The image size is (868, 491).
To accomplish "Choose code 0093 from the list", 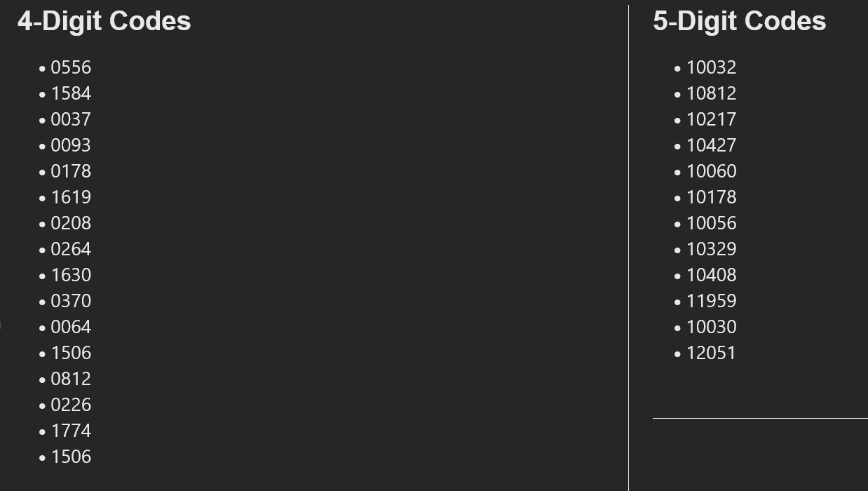I will point(71,145).
